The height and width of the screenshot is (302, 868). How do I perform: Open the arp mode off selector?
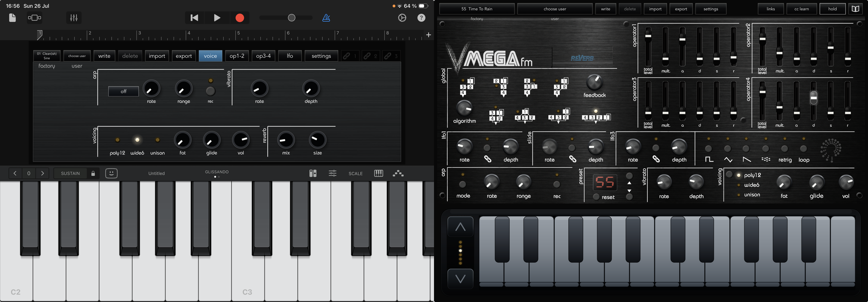[x=124, y=91]
